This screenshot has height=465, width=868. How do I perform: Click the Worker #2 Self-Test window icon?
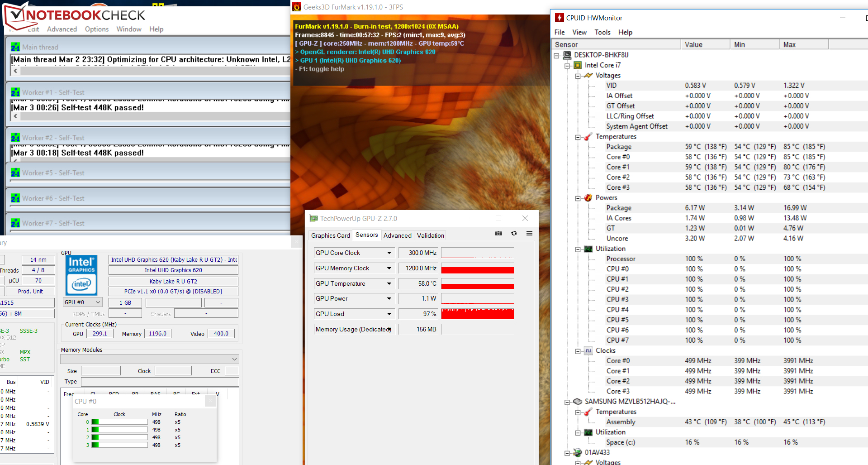(x=15, y=137)
